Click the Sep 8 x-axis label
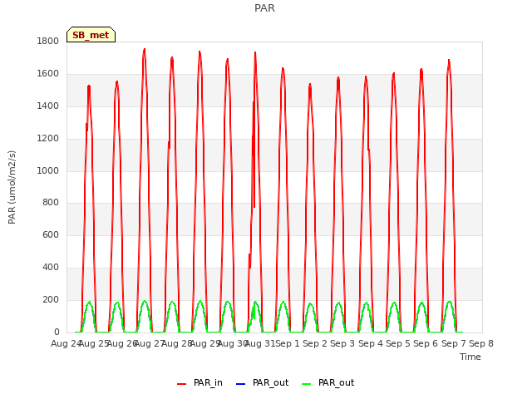The image size is (532, 399). coord(481,343)
